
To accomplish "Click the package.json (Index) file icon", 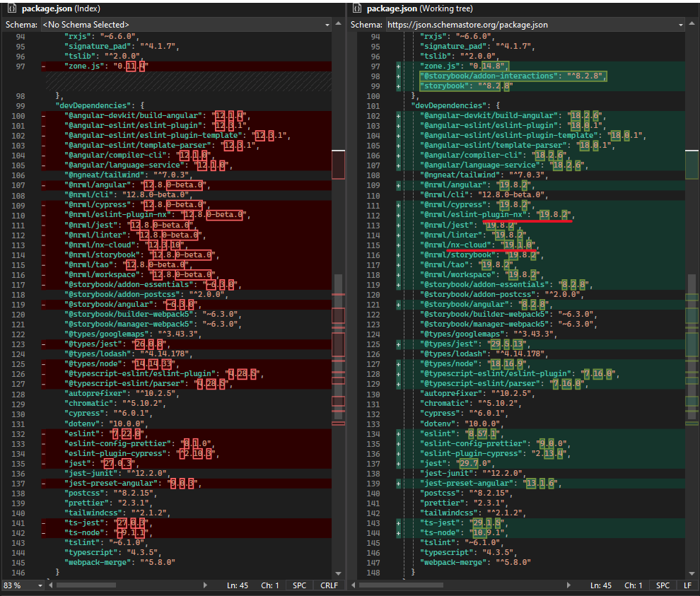I will coord(12,8).
